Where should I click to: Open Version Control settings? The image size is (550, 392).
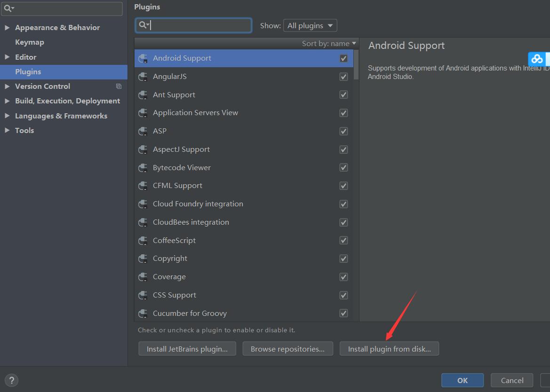(x=42, y=86)
